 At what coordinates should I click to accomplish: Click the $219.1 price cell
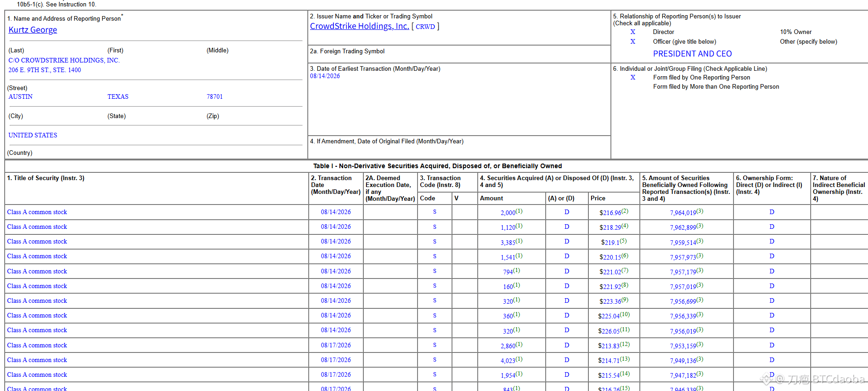click(614, 242)
